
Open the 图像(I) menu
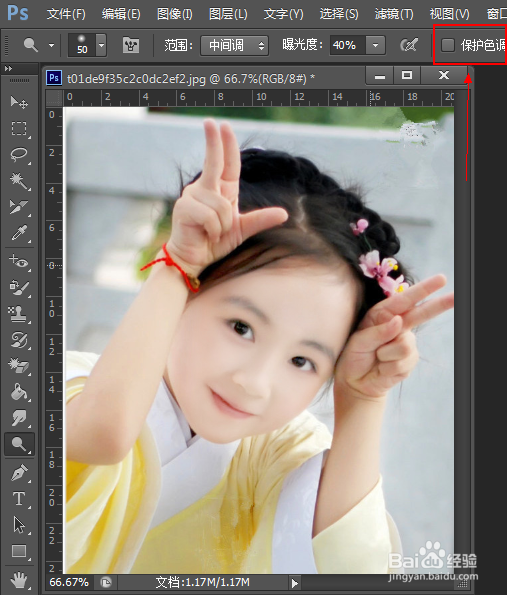[x=175, y=14]
